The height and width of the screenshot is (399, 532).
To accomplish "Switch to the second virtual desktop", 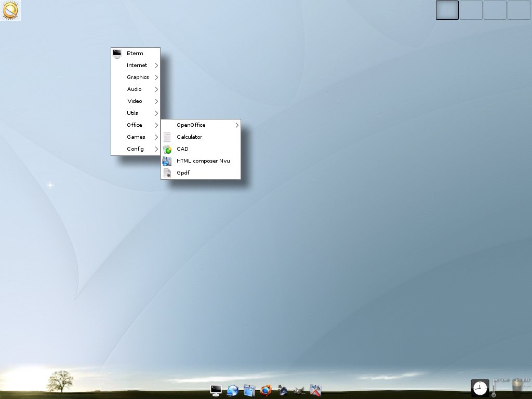I will click(x=471, y=10).
